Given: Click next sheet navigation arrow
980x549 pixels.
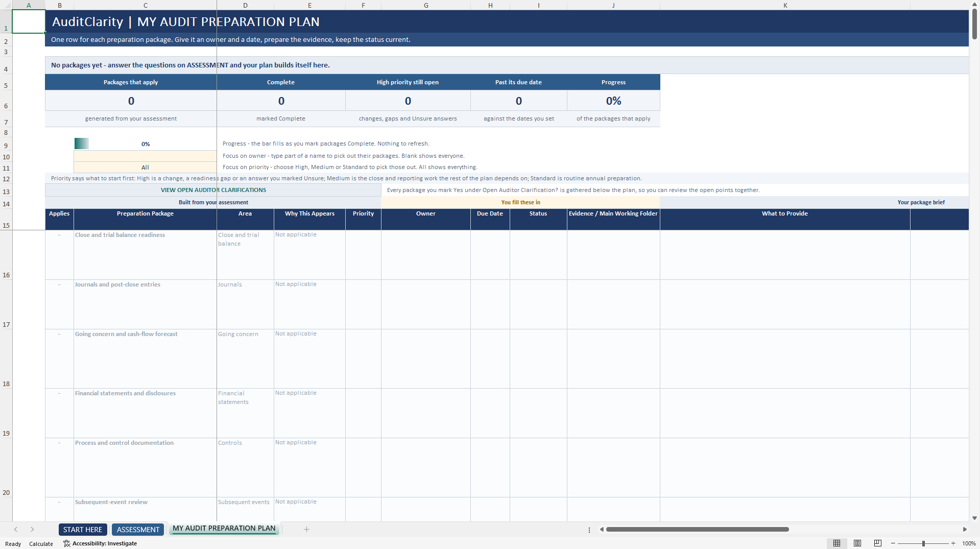Looking at the screenshot, I should (32, 530).
